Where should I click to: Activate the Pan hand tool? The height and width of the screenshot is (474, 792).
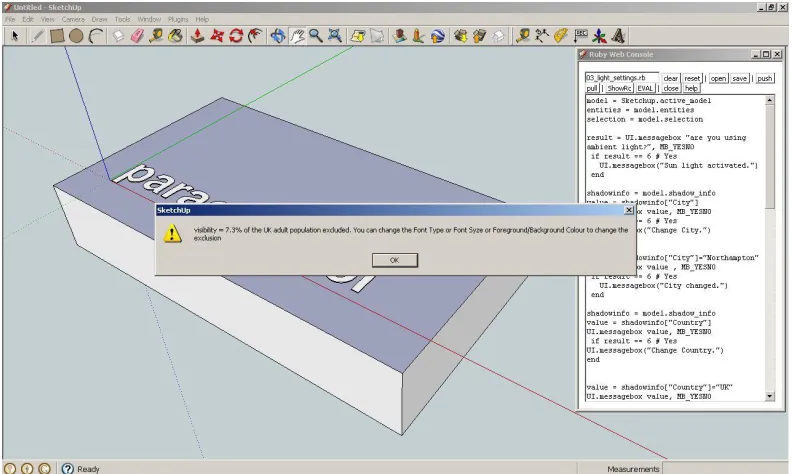[297, 36]
